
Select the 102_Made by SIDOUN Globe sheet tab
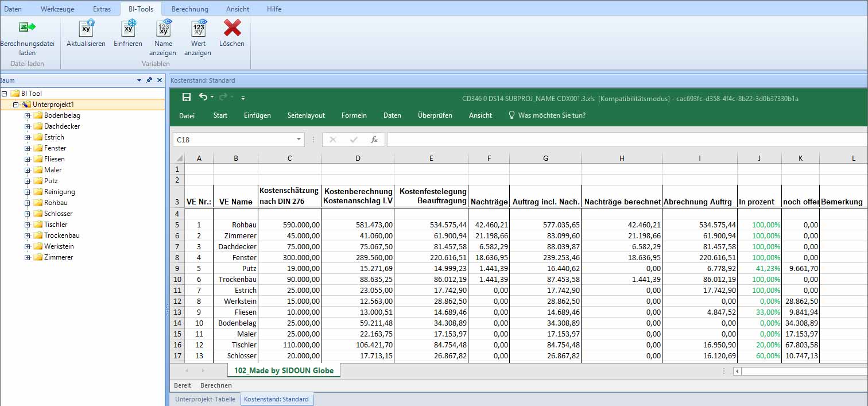[284, 371]
